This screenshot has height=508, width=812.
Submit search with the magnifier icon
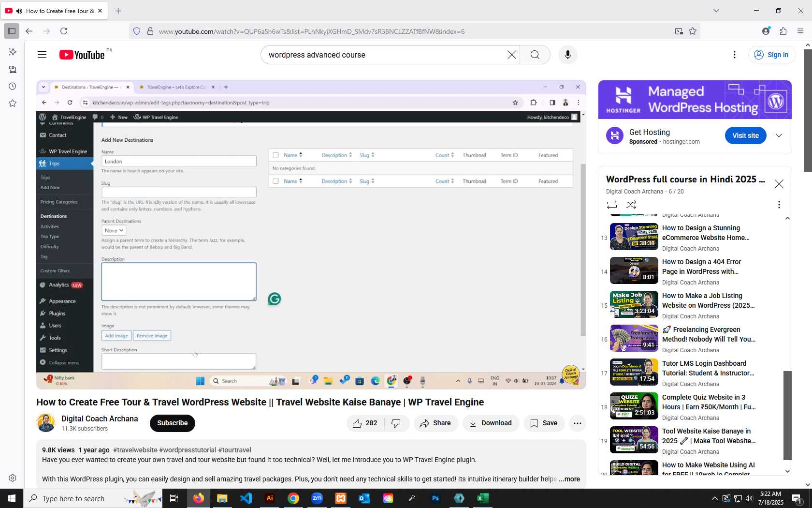[535, 55]
